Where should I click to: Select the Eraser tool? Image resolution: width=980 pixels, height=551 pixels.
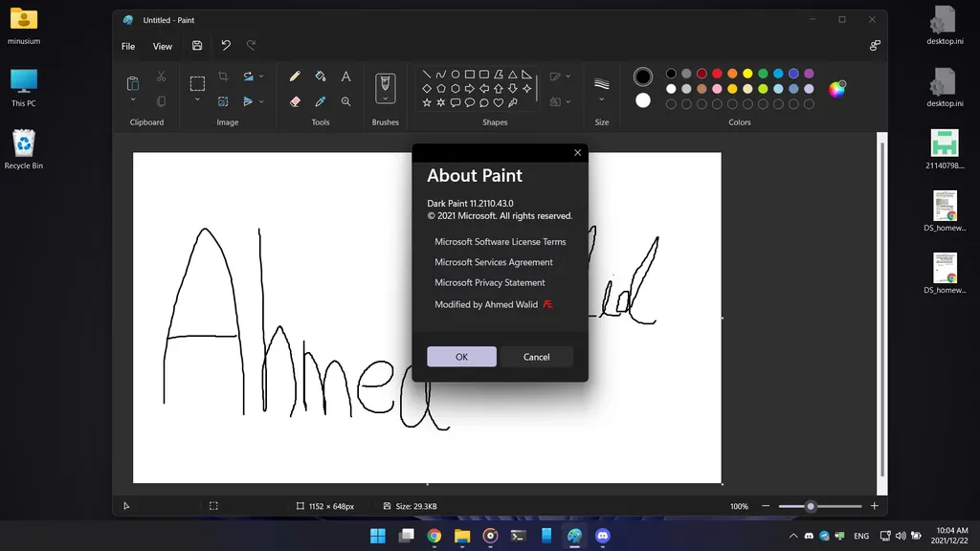tap(295, 101)
